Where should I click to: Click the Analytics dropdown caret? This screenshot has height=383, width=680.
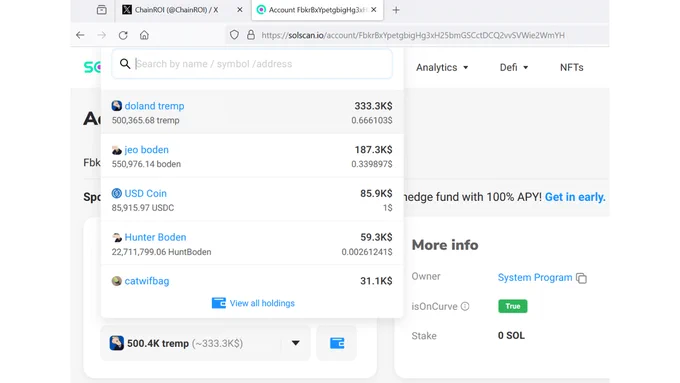[466, 68]
